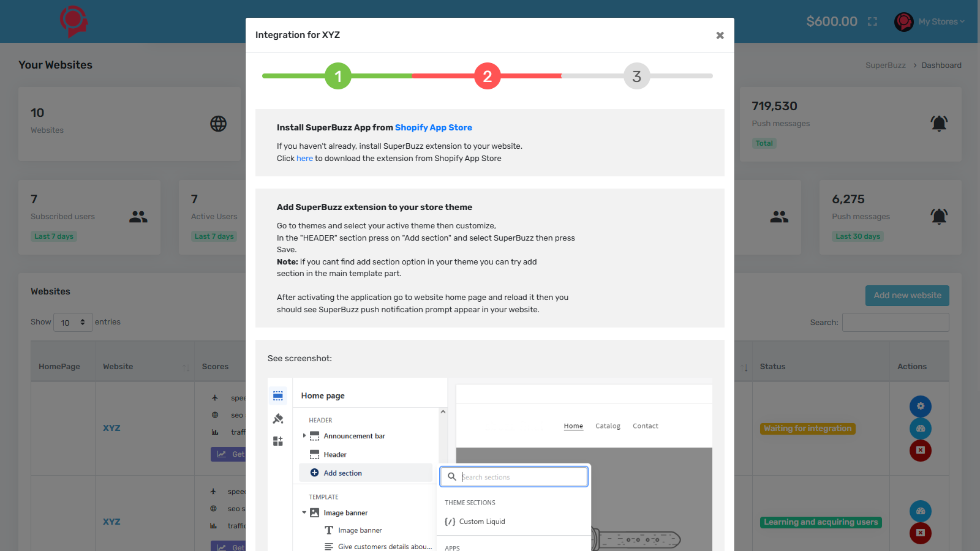Click Home nav link in preview
The height and width of the screenshot is (551, 980).
[573, 426]
